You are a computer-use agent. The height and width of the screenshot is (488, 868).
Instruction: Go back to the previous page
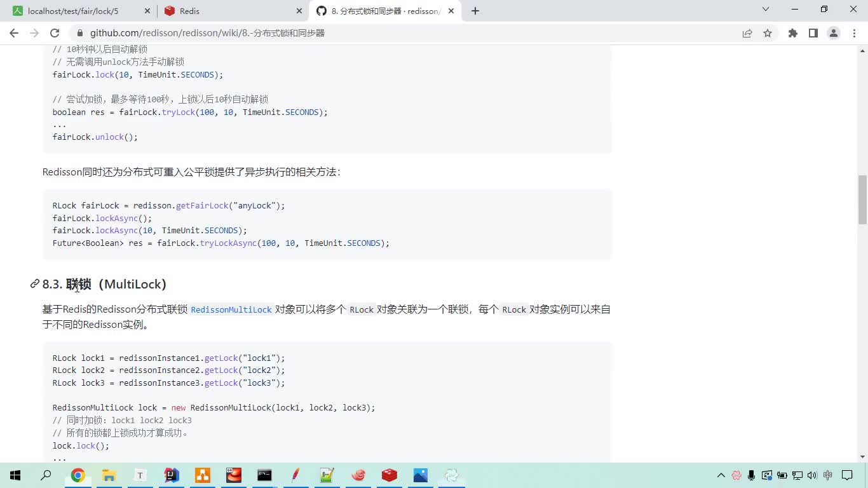[14, 33]
